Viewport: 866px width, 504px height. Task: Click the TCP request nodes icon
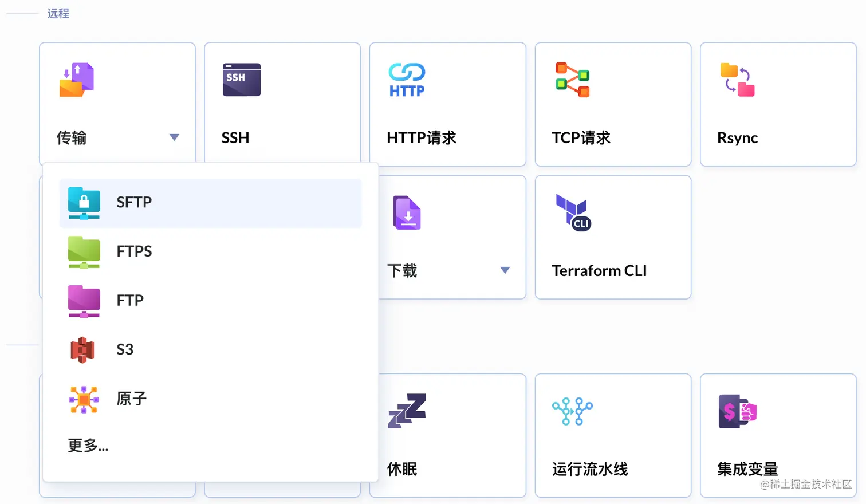pyautogui.click(x=572, y=80)
